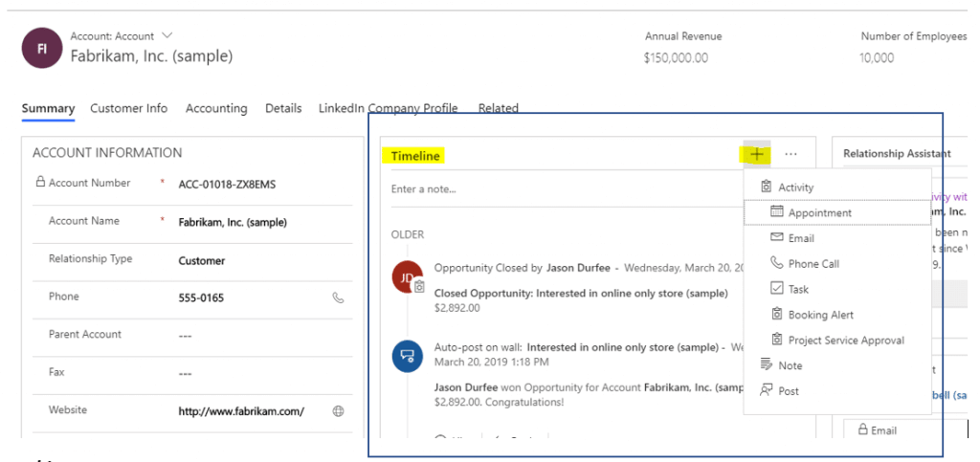Click the globe icon next to Website field
Viewport: 980px width, 462px height.
pos(338,411)
